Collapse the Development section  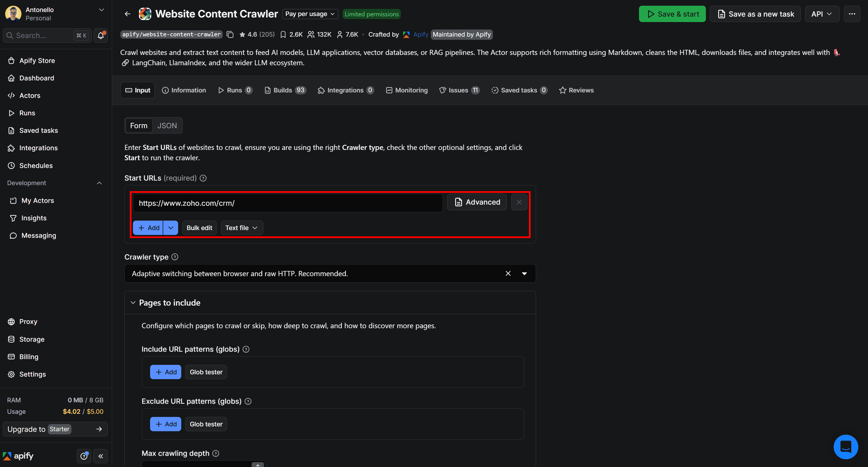(99, 183)
